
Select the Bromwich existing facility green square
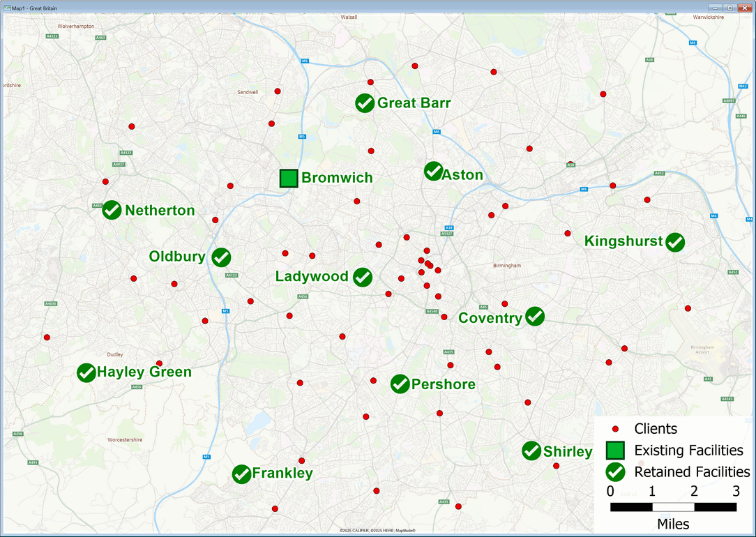(x=289, y=179)
